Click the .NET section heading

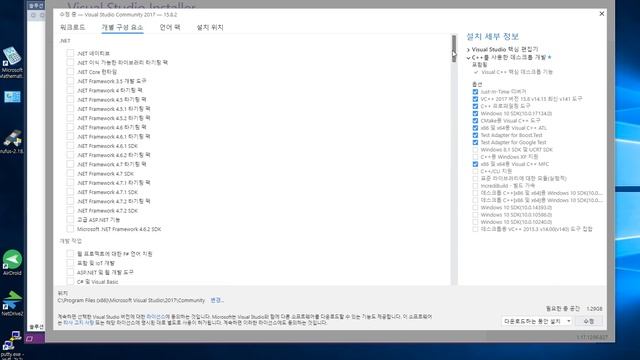click(65, 41)
